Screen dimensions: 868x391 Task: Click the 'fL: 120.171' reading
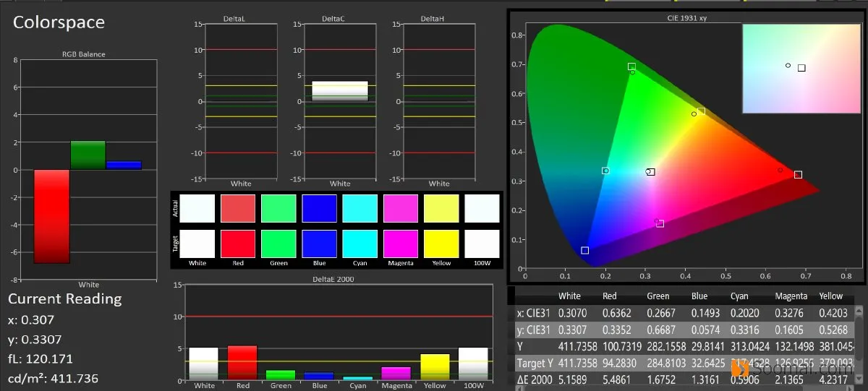point(41,358)
